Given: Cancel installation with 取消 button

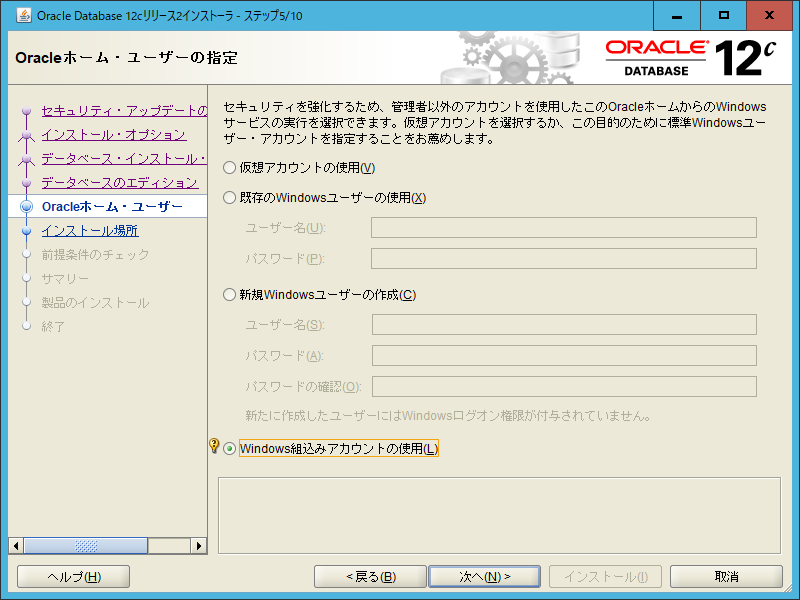Looking at the screenshot, I should point(726,577).
